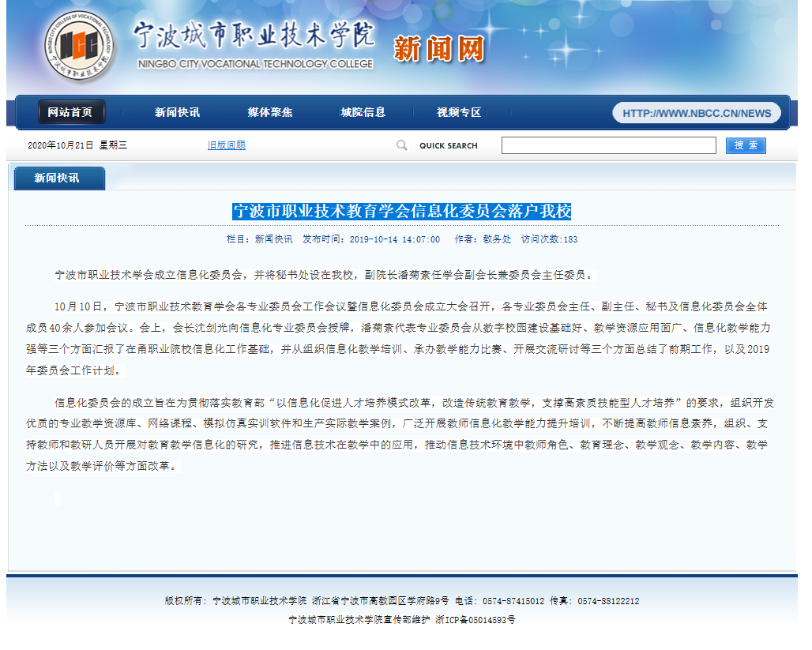Viewport: 812px width, 650px height.
Task: Go to the 媒体聚焦 menu item
Action: pos(270,112)
